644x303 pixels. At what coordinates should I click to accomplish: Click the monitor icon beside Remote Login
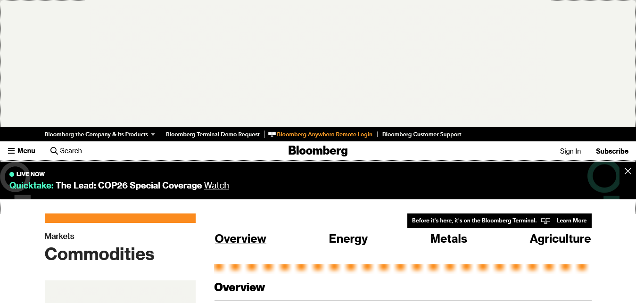[x=272, y=134]
